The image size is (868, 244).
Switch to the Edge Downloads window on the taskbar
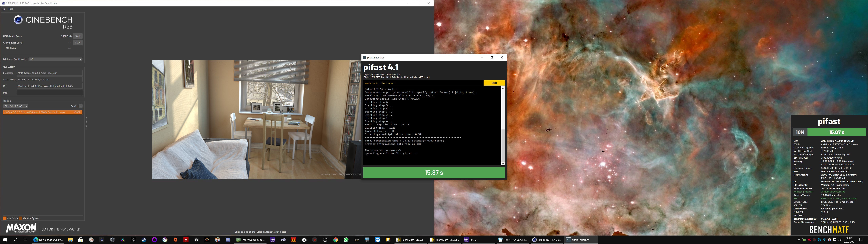tap(48, 240)
